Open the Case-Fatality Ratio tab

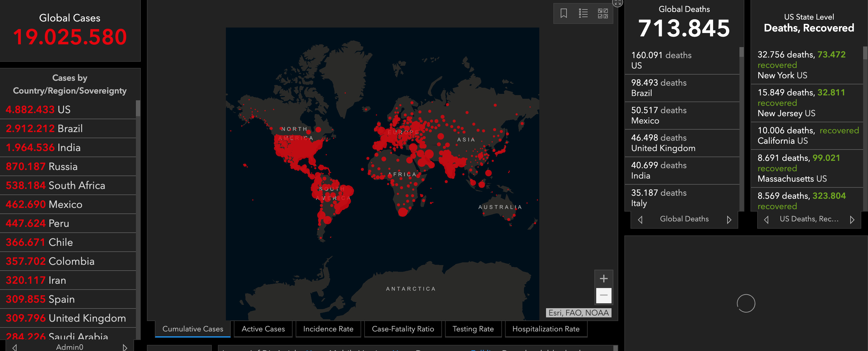click(403, 329)
